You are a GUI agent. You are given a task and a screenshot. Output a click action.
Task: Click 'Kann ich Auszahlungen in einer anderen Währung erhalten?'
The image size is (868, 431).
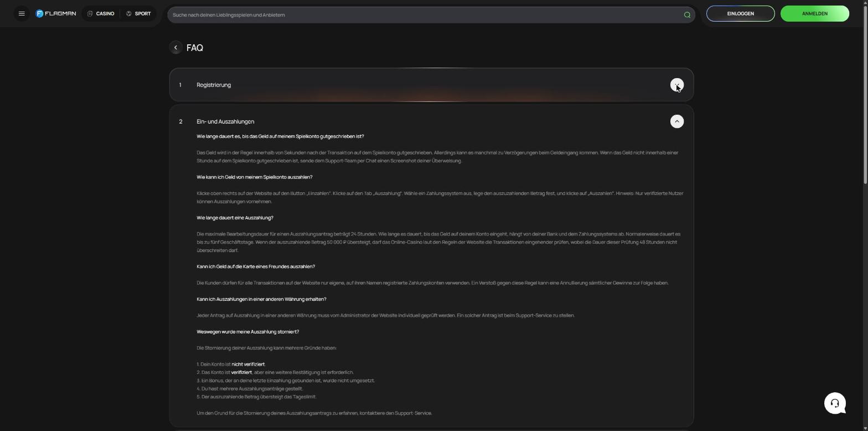(261, 299)
